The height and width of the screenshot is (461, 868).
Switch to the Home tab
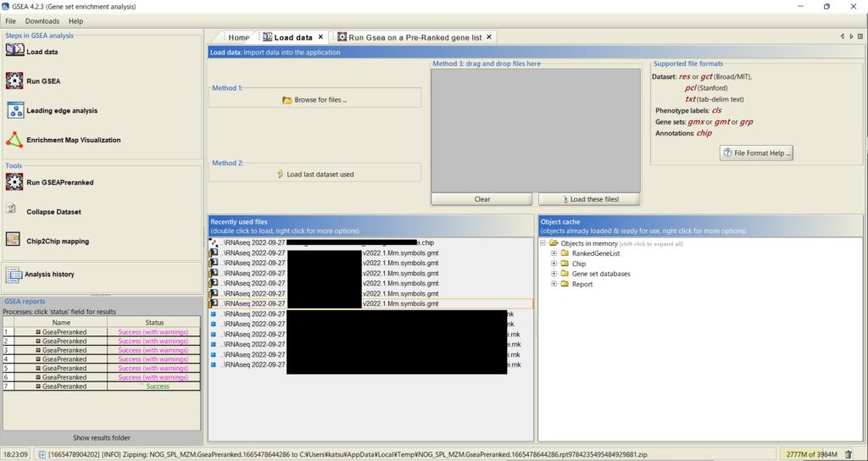238,37
